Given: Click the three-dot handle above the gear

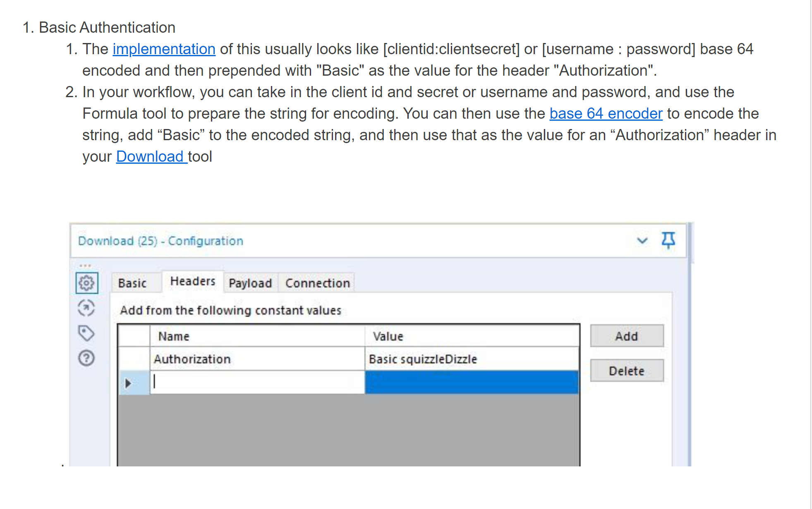Looking at the screenshot, I should [85, 266].
